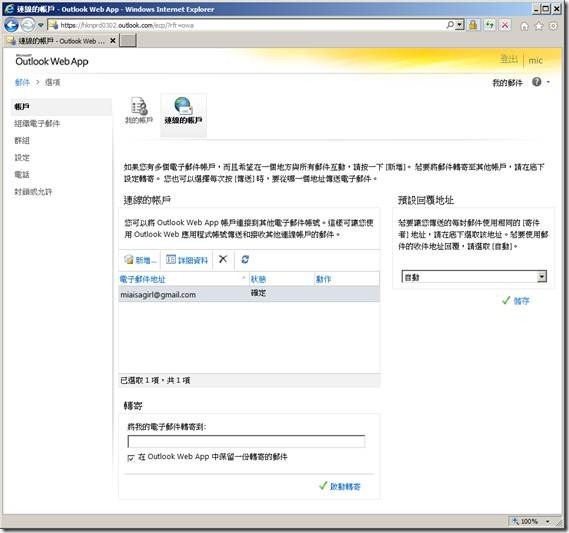Open the address bar autocomplete dropdown arrow
The image size is (569, 533).
click(x=460, y=25)
